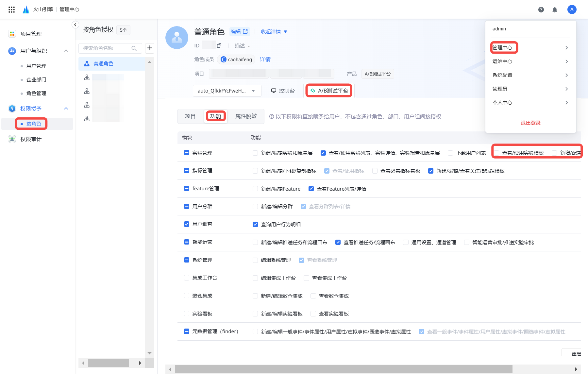This screenshot has height=374, width=588.
Task: Click the external link icon next to 编辑
Action: pos(245,31)
